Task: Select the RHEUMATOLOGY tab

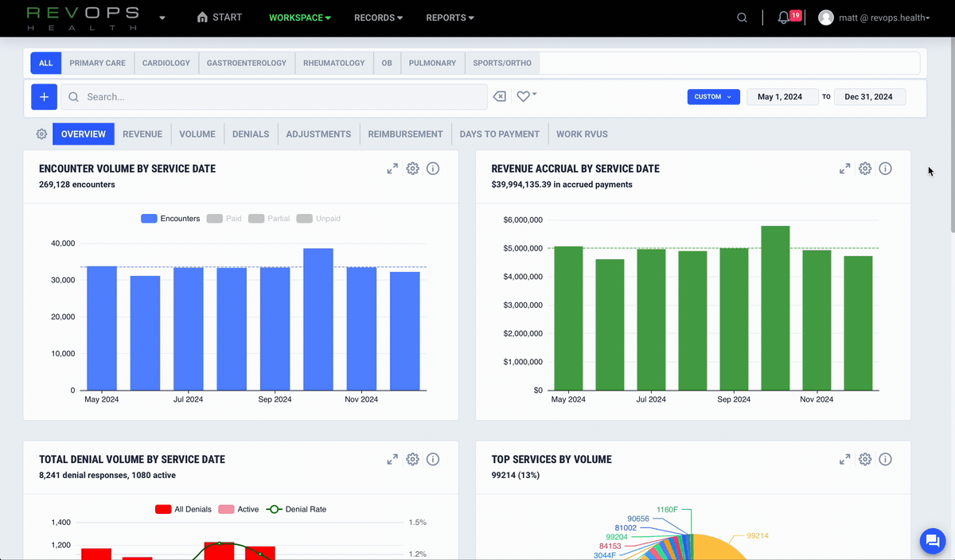Action: coord(334,63)
